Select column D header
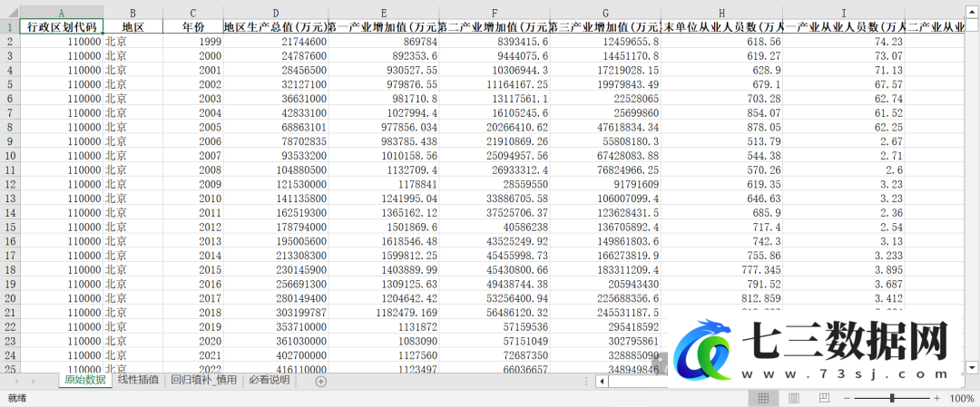The image size is (980, 407). coord(276,13)
